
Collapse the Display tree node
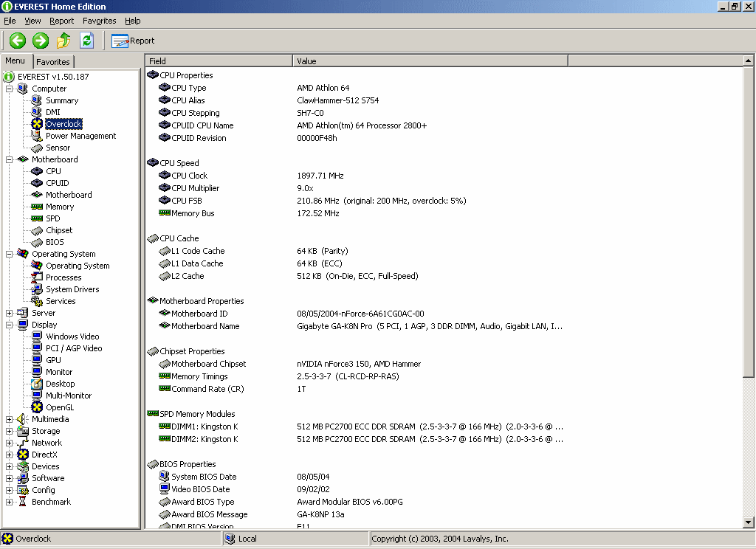(9, 325)
